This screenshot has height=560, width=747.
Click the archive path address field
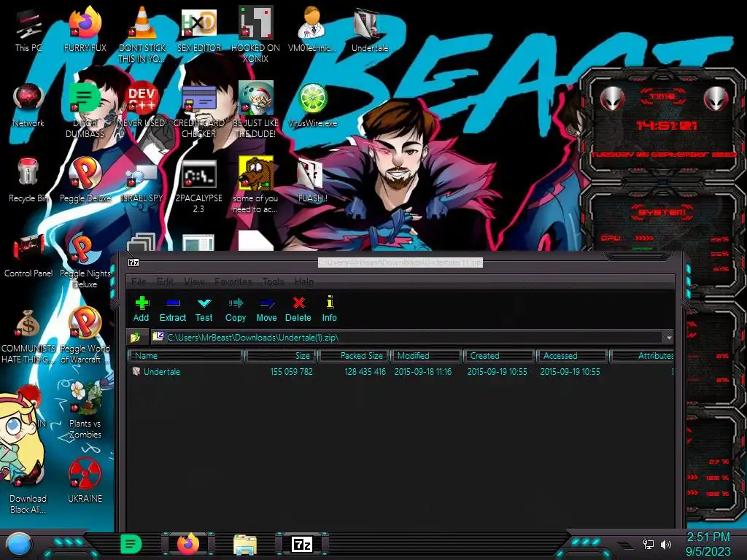(x=408, y=337)
